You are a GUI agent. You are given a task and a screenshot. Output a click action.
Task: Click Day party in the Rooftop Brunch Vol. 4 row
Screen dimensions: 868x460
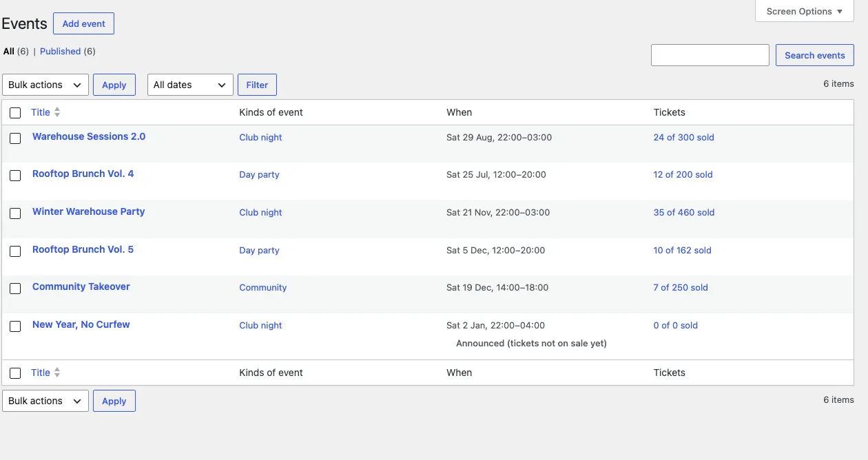pos(260,174)
